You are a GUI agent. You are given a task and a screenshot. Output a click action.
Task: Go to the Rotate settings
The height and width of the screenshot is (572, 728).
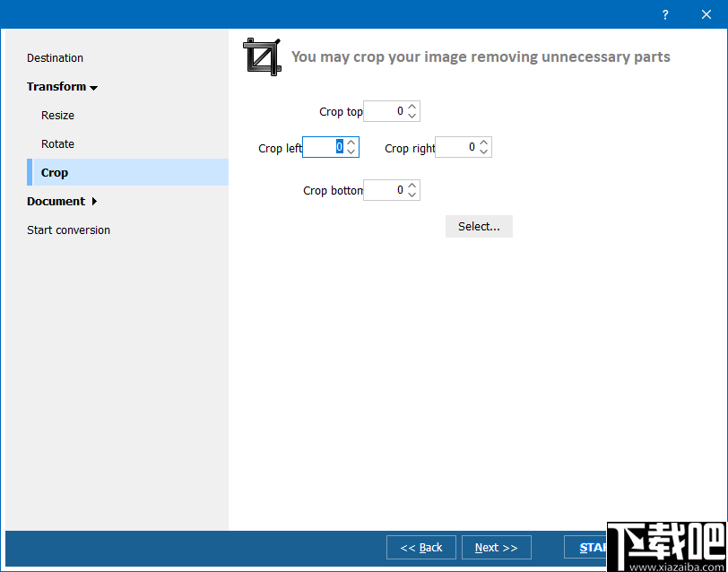coord(57,144)
